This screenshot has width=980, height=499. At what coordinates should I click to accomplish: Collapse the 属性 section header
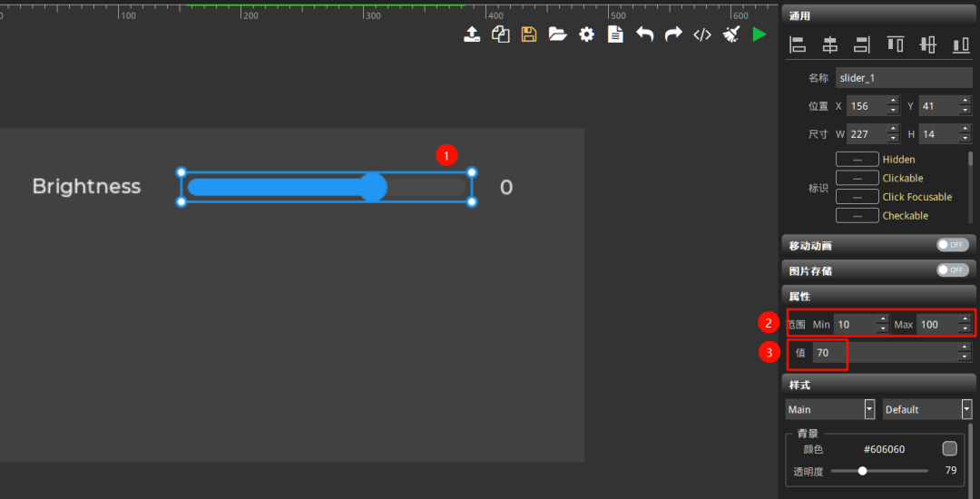(x=880, y=296)
